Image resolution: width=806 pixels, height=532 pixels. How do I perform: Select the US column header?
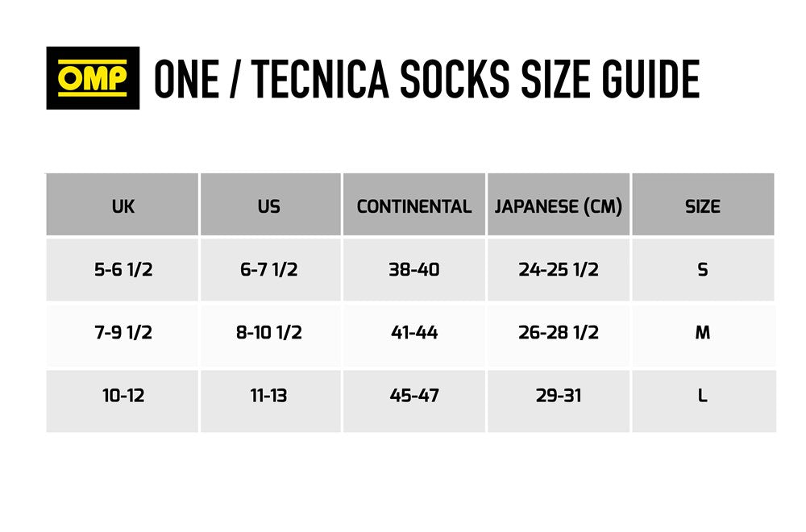pos(269,206)
